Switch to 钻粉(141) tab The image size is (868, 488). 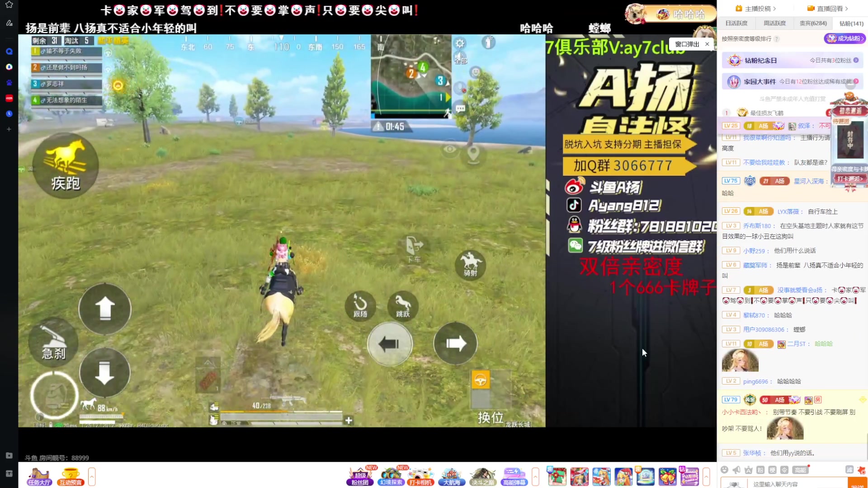tap(851, 23)
